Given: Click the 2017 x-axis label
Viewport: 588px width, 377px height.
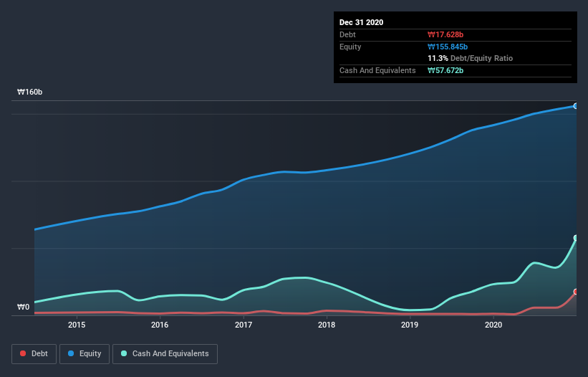Looking at the screenshot, I should point(244,325).
